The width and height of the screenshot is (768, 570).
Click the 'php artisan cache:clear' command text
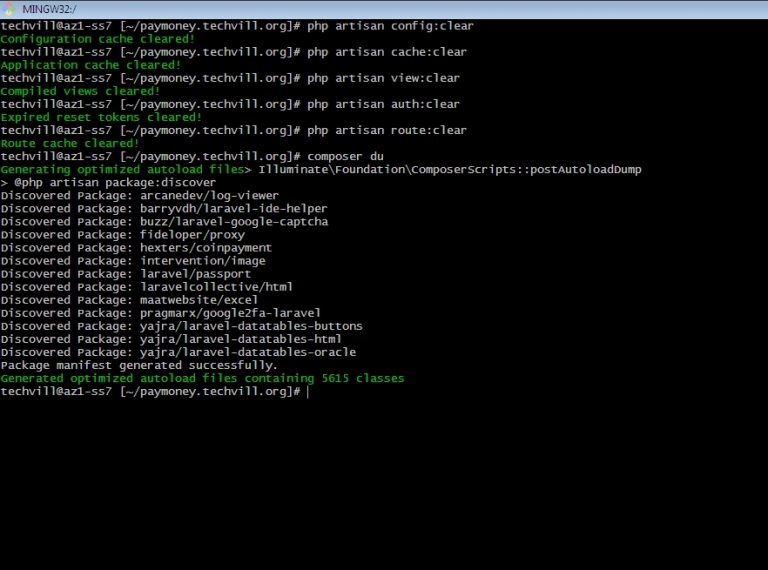click(x=387, y=52)
